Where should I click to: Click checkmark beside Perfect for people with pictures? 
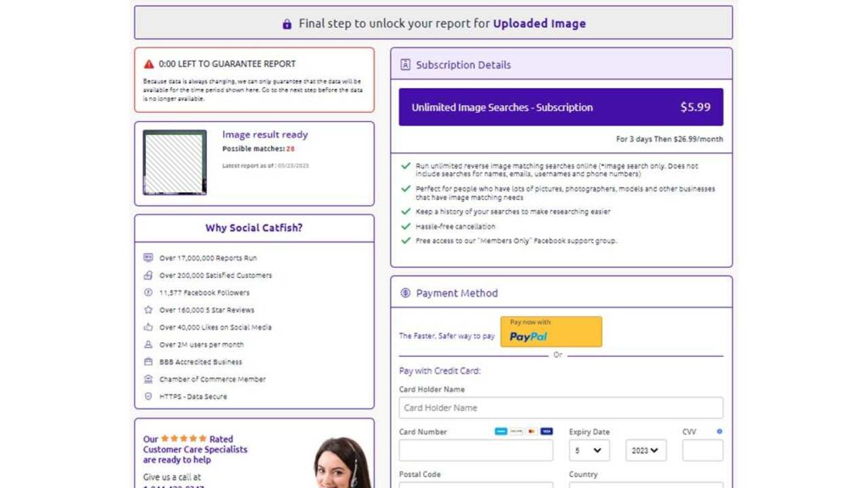click(x=406, y=189)
